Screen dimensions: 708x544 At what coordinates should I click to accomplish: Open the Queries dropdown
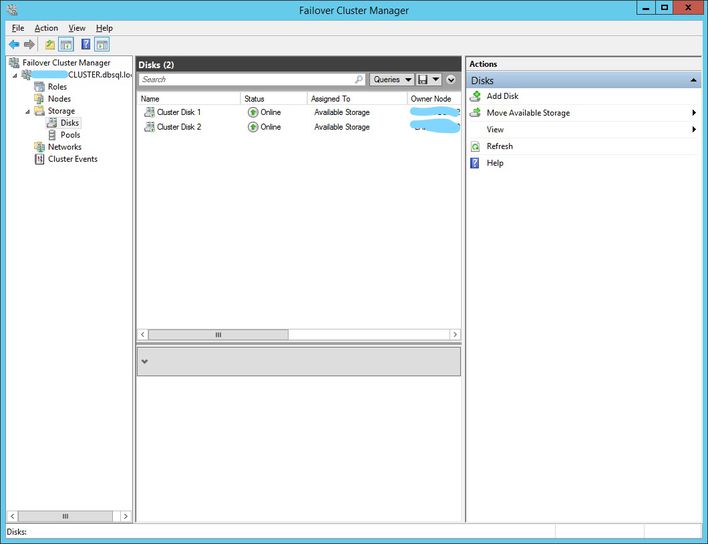click(392, 79)
